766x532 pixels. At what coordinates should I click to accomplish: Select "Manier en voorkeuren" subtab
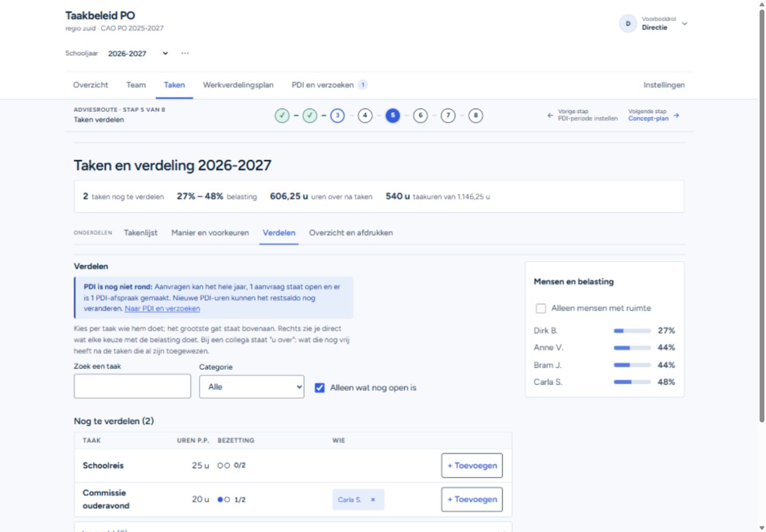coord(210,233)
